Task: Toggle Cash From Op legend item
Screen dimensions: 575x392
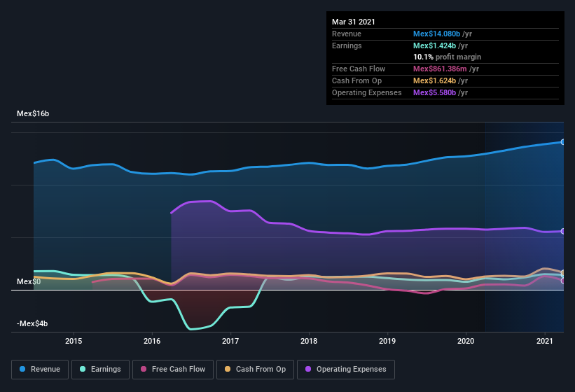Action: point(255,369)
